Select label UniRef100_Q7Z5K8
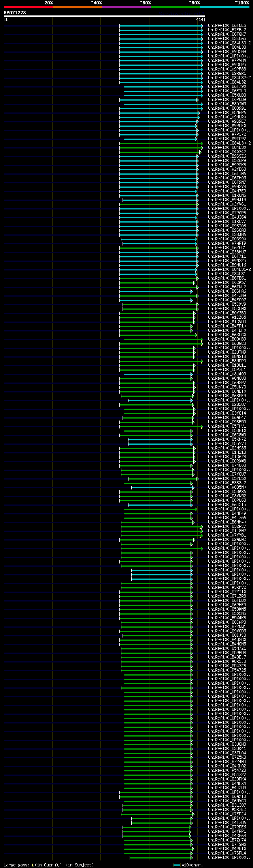Viewport: 253px width, 868px height. point(227,757)
